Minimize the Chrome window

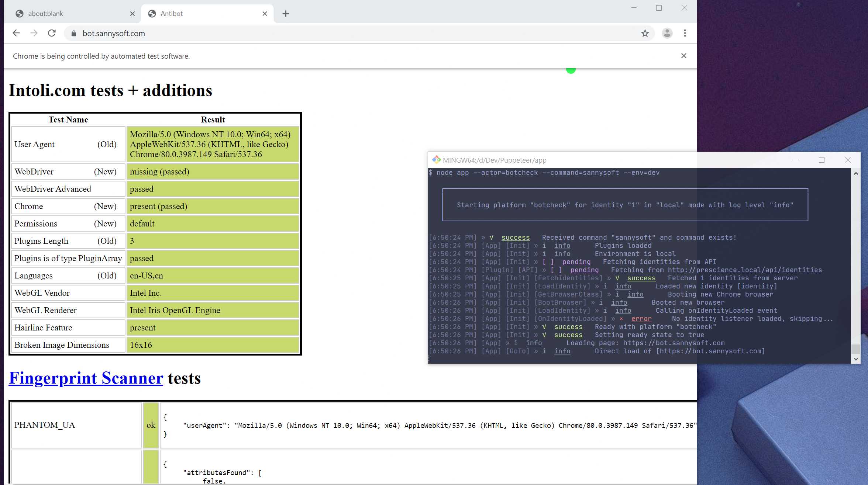634,8
